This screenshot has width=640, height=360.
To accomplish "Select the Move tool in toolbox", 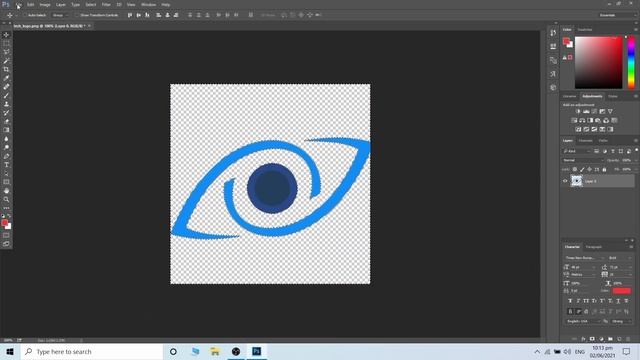I will (6, 35).
